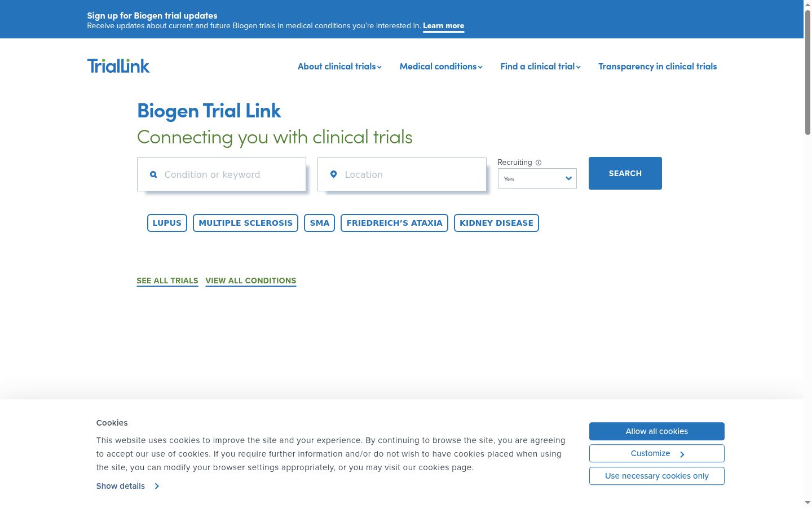
Task: Choose Use necessary cookies only
Action: click(657, 476)
